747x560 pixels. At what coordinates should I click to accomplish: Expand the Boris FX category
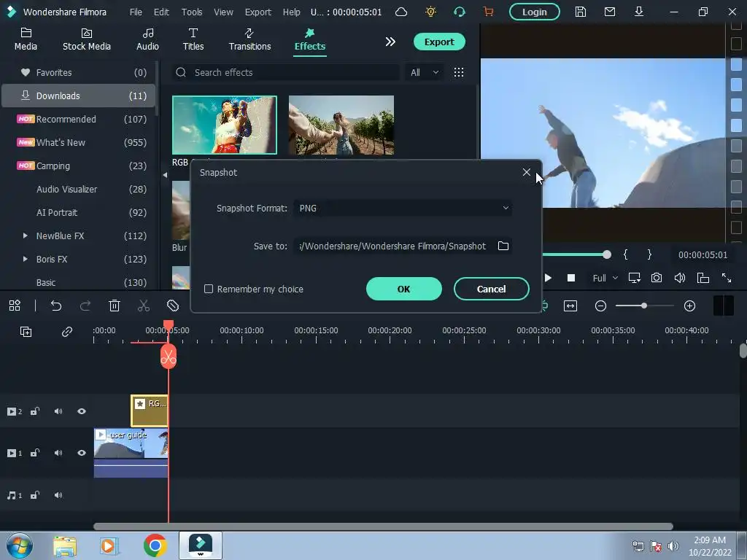(26, 259)
